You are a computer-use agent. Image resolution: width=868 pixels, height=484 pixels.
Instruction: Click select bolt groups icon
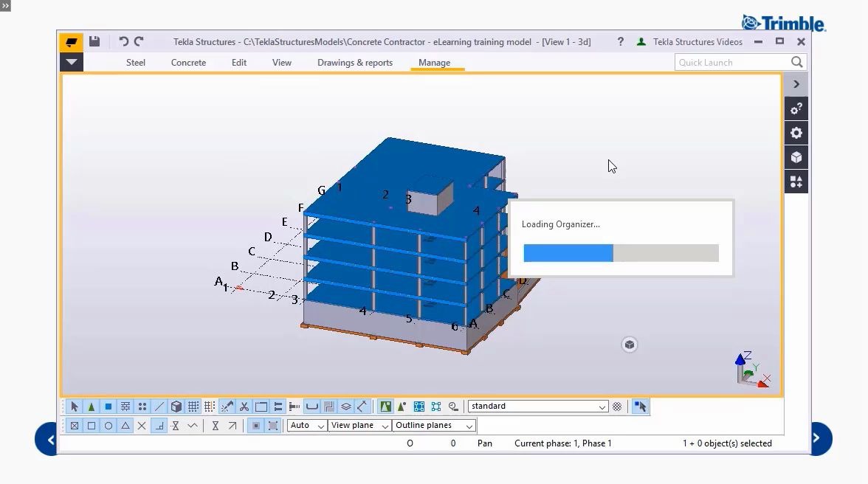(278, 407)
